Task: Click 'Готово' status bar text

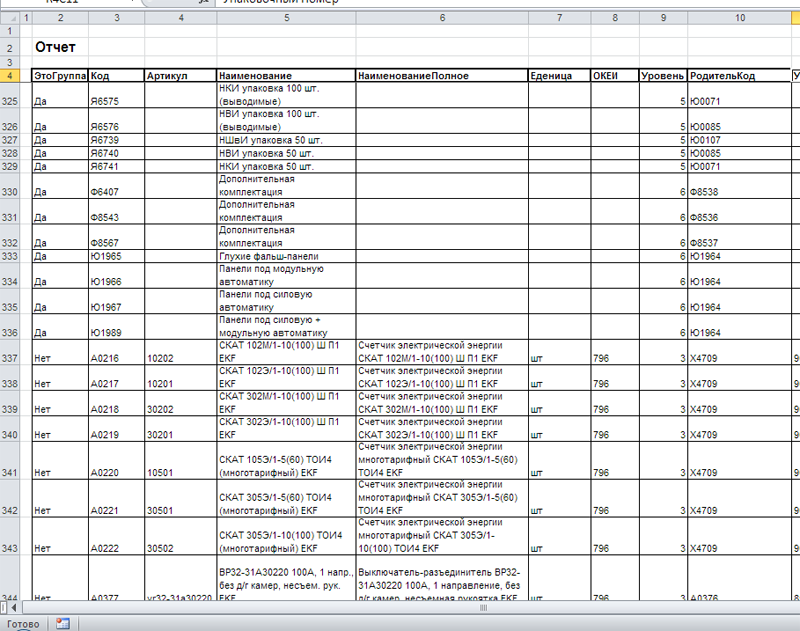Action: 23,623
